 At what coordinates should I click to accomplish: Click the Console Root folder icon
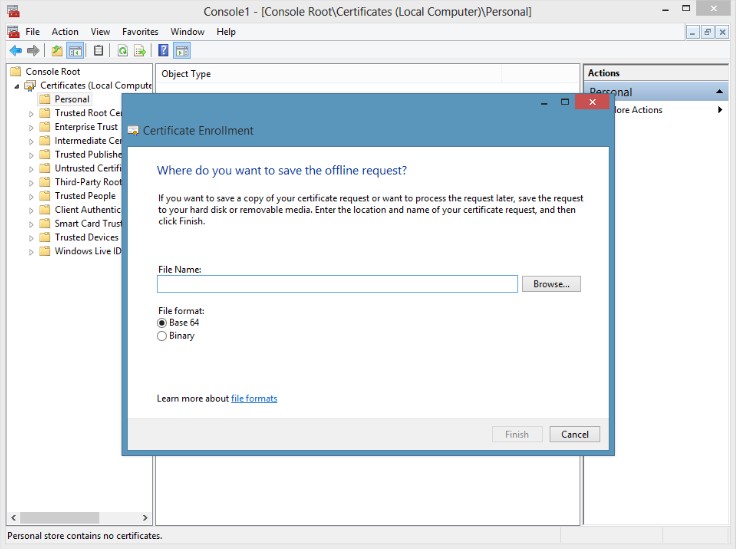click(x=16, y=71)
